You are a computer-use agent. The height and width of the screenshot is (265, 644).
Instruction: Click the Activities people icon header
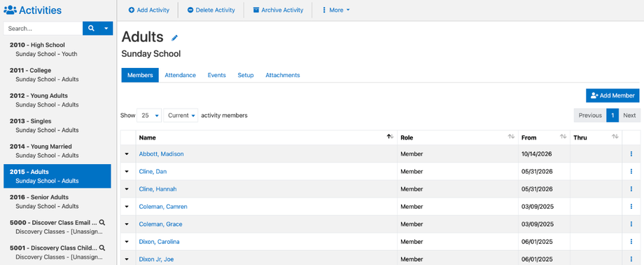coord(10,10)
